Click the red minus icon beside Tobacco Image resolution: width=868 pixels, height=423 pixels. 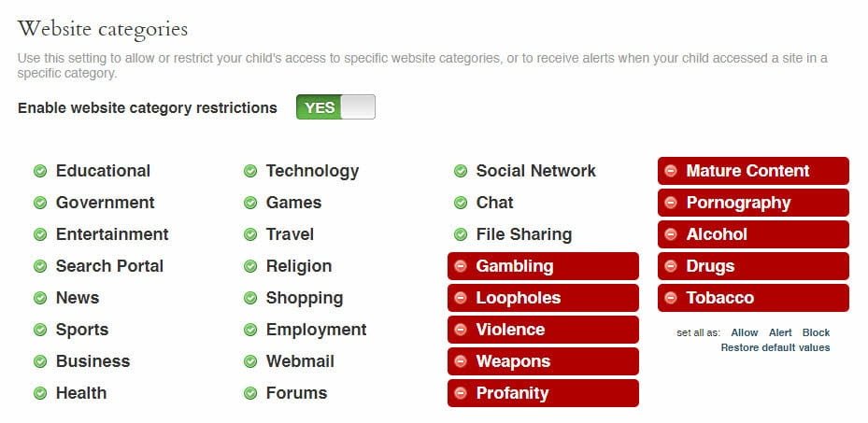pyautogui.click(x=671, y=298)
